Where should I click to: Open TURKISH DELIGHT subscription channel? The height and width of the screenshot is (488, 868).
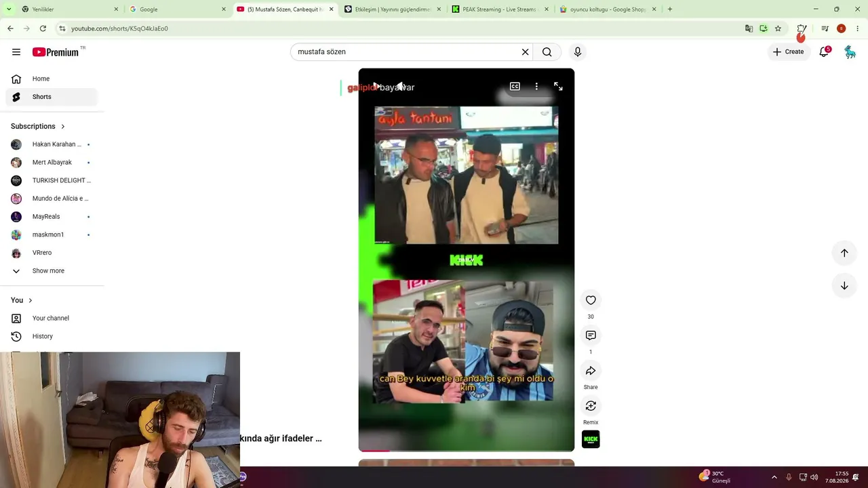click(x=52, y=180)
